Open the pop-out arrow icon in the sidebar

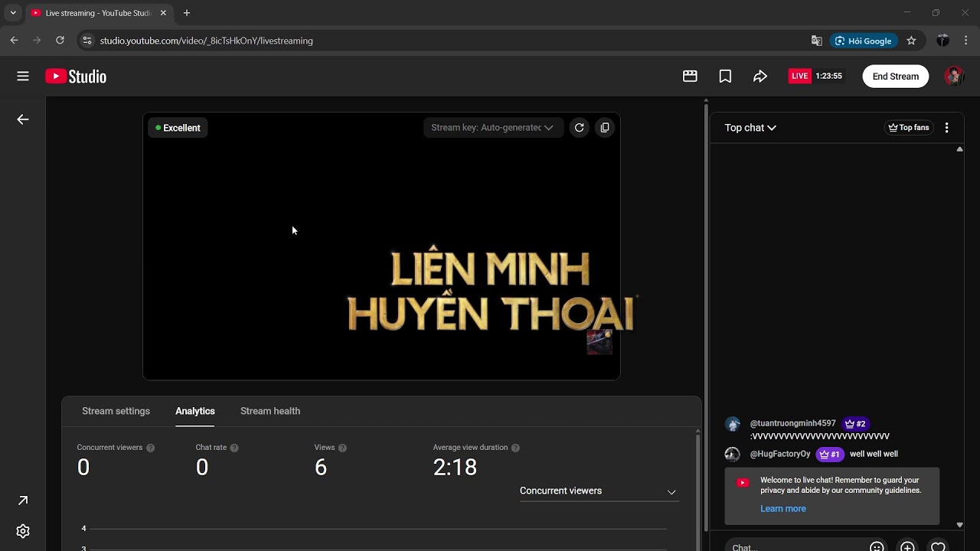(23, 500)
